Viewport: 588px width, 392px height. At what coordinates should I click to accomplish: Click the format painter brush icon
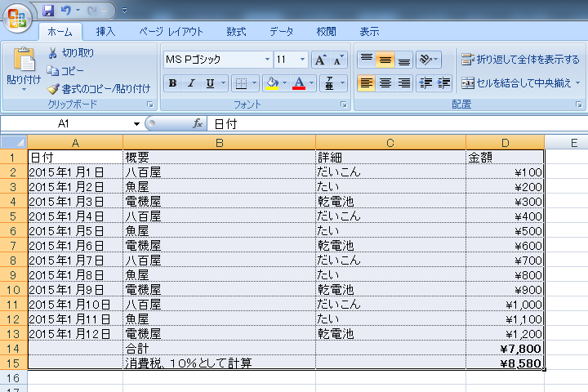tap(53, 88)
